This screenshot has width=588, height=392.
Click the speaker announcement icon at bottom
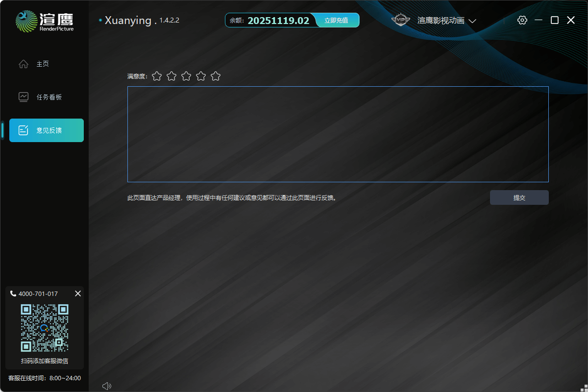106,386
